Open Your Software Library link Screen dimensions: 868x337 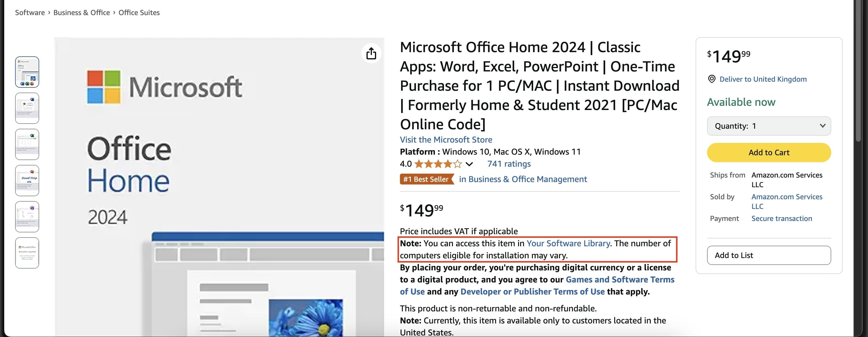[x=568, y=243]
